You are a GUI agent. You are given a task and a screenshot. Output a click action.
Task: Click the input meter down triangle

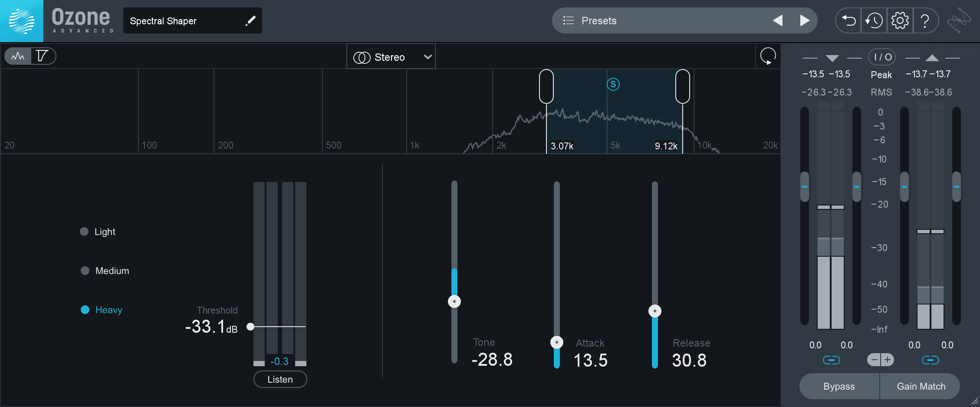[832, 58]
